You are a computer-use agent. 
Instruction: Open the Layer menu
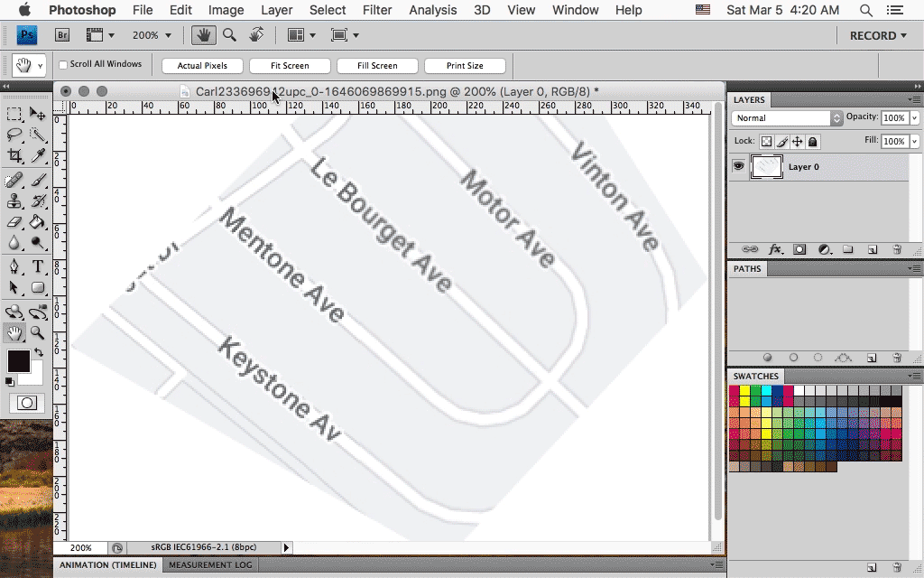click(x=276, y=10)
